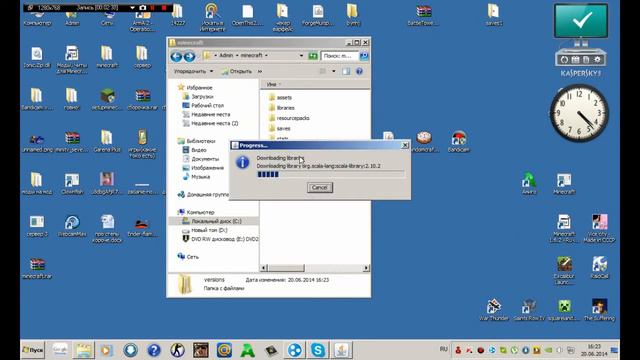This screenshot has width=640, height=360.
Task: Close the Progress dialog with its X
Action: (x=405, y=145)
